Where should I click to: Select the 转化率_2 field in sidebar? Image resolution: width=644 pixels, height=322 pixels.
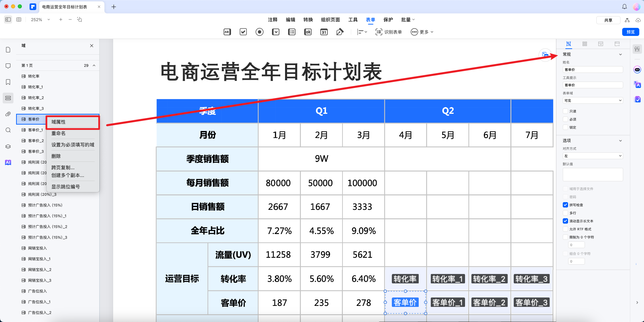(35, 97)
